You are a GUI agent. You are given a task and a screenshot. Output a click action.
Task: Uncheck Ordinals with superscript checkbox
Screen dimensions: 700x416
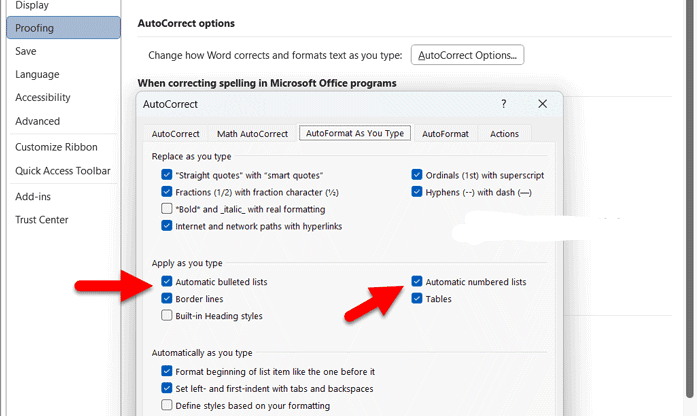417,175
